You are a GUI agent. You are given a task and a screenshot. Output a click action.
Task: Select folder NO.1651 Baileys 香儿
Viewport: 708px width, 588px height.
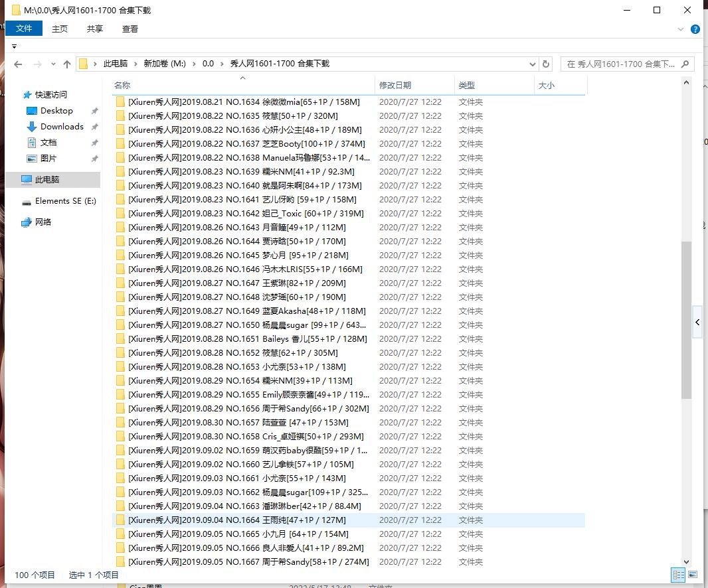[x=248, y=339]
